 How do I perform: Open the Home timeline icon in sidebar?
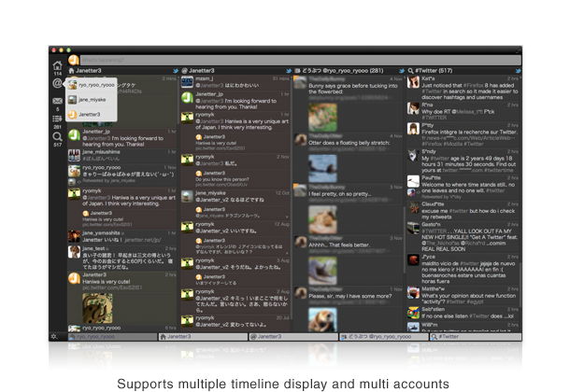tap(57, 65)
